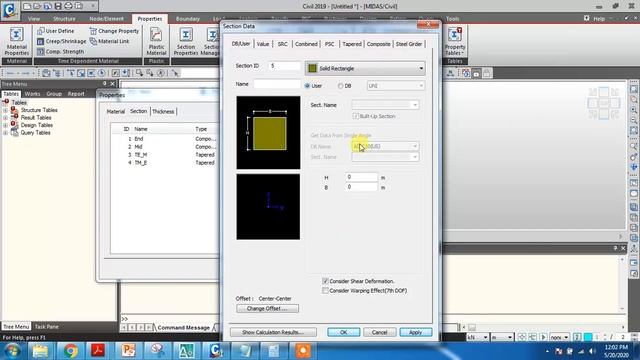This screenshot has height=360, width=640.
Task: Click the Save icon in quick access toolbar
Action: [58, 6]
